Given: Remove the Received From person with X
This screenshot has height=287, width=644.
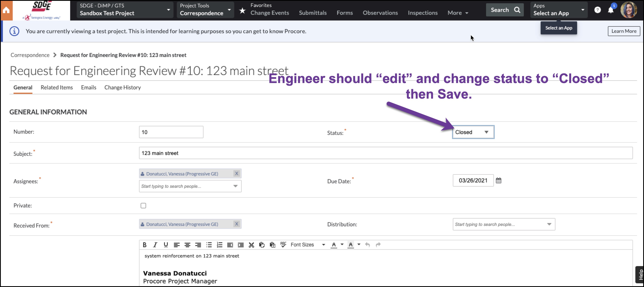Looking at the screenshot, I should (x=236, y=224).
